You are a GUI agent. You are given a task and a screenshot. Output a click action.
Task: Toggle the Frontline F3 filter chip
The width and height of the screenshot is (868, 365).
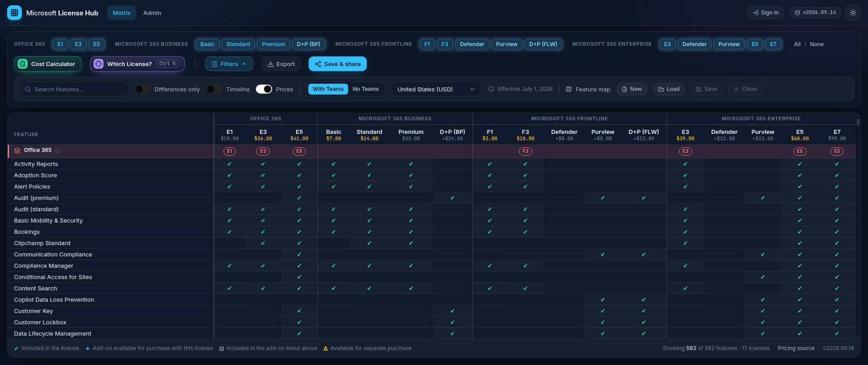pyautogui.click(x=445, y=44)
